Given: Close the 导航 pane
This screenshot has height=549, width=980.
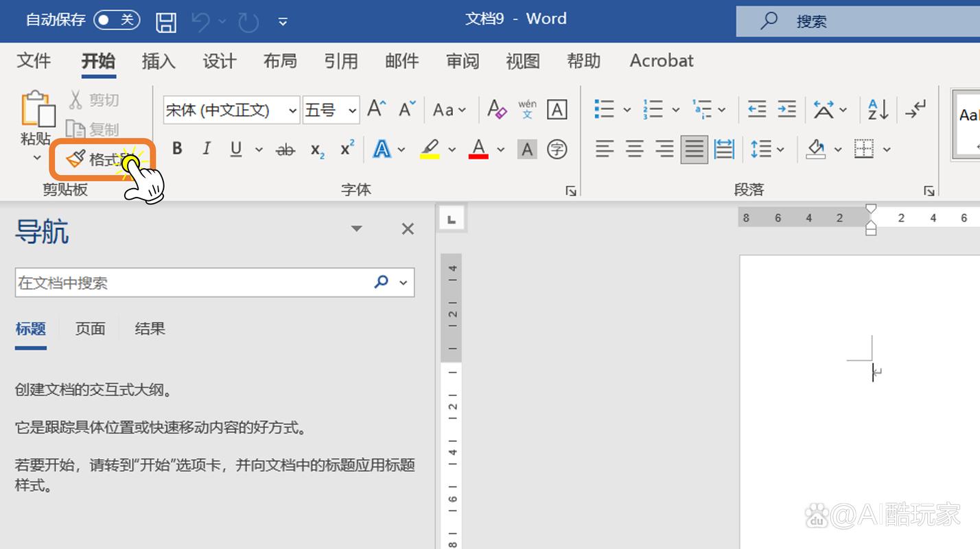Looking at the screenshot, I should [408, 229].
